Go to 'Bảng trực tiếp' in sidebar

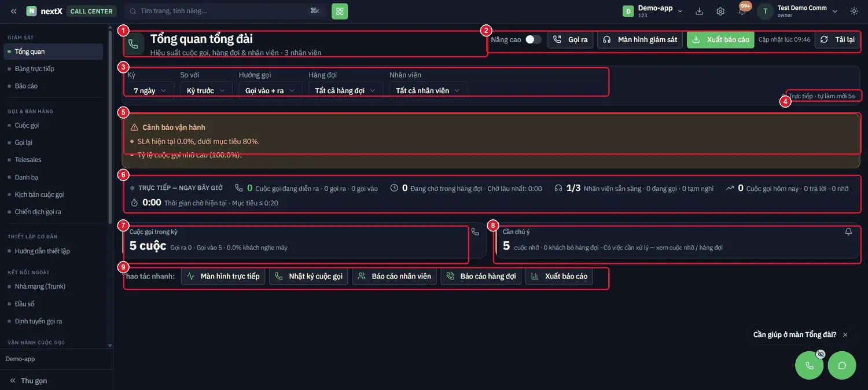pos(53,69)
